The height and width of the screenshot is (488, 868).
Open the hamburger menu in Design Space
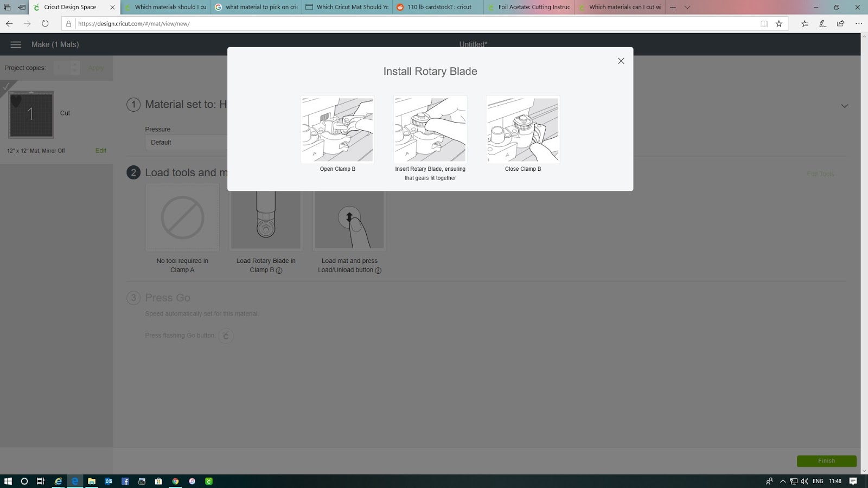pos(16,44)
